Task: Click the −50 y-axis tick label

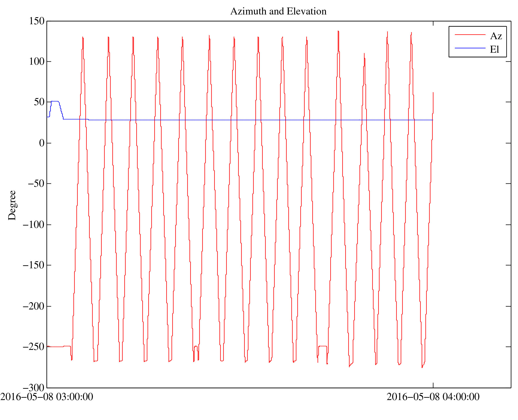Action: pos(36,184)
